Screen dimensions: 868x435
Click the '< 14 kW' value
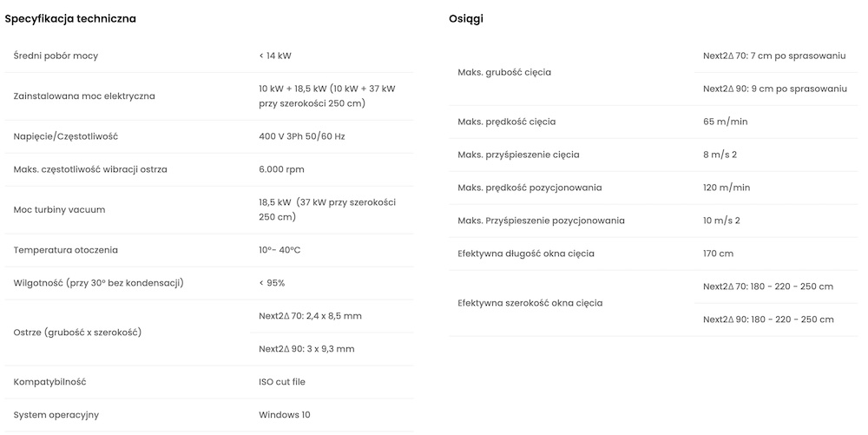pyautogui.click(x=275, y=56)
